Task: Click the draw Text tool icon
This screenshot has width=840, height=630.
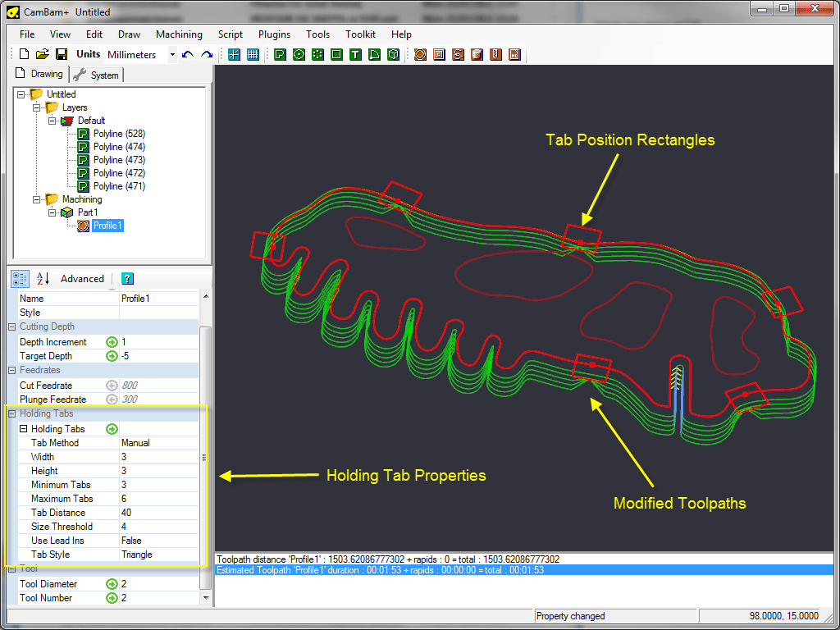Action: click(x=355, y=55)
